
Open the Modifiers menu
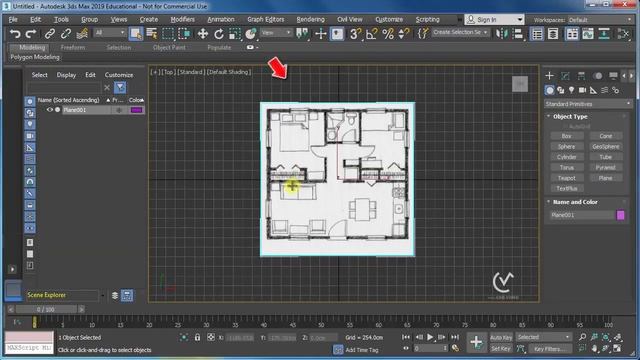click(x=182, y=20)
